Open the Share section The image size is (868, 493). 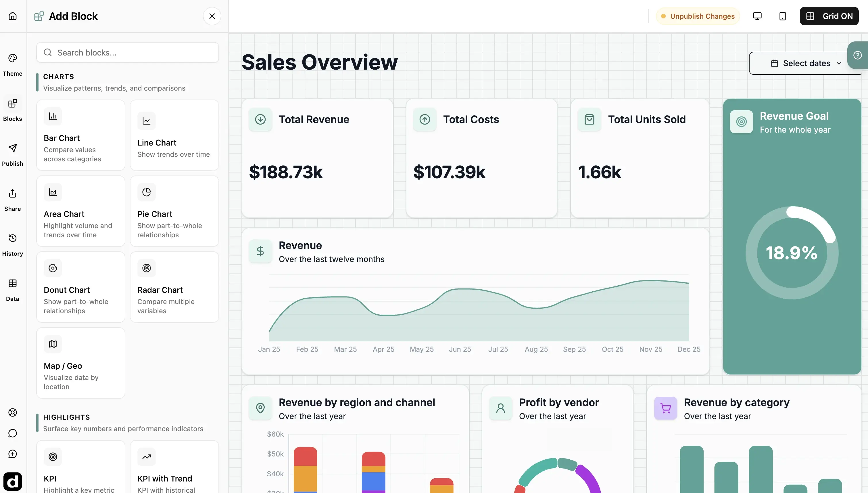[x=13, y=200]
